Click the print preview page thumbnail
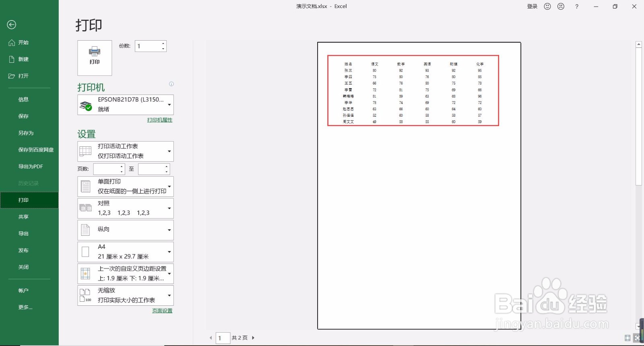The image size is (644, 346). click(419, 185)
